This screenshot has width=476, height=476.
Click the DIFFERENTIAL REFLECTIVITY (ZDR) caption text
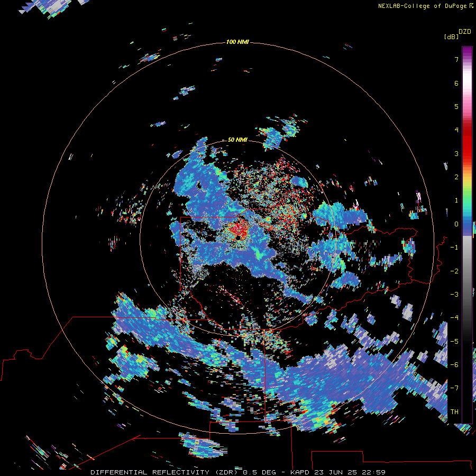(165, 472)
